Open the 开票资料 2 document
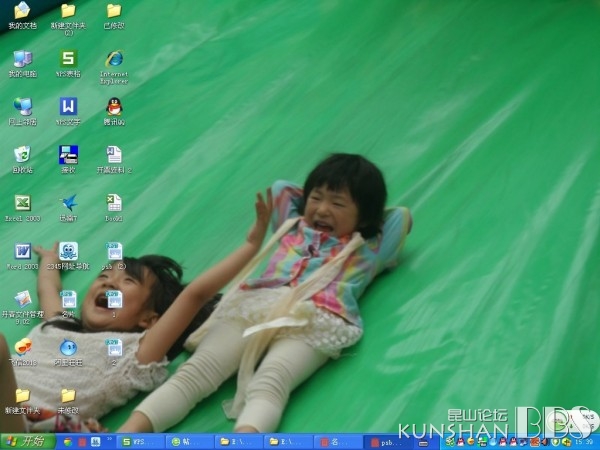Image resolution: width=600 pixels, height=450 pixels. tap(114, 160)
